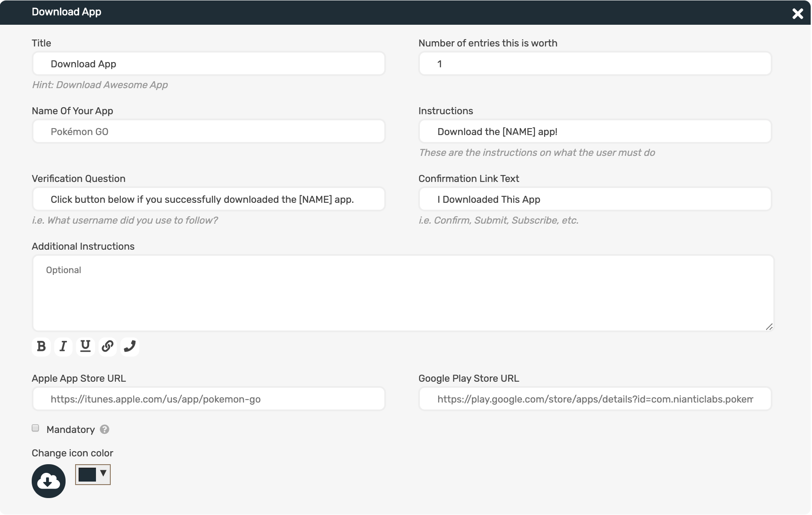Click the 'These are the instructions' hint text

pos(537,152)
